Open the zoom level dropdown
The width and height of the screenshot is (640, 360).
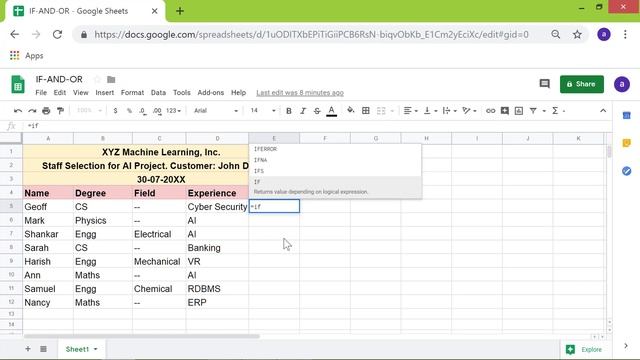(89, 111)
